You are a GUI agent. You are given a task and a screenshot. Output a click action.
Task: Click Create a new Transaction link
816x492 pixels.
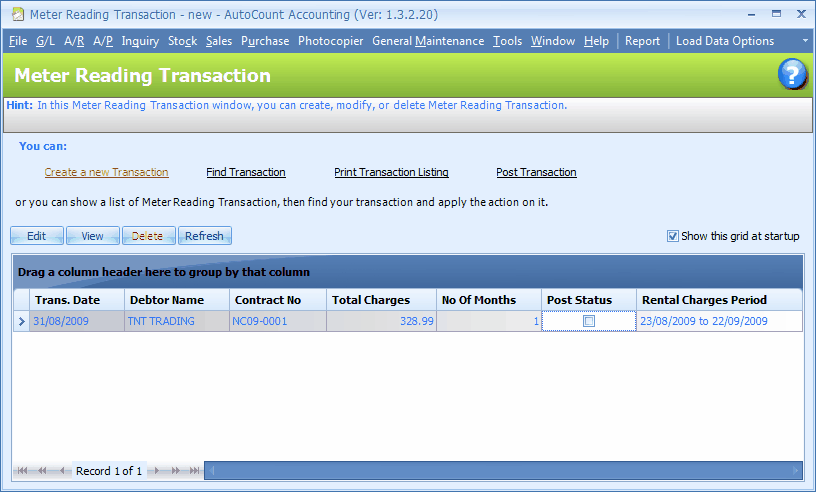click(106, 172)
